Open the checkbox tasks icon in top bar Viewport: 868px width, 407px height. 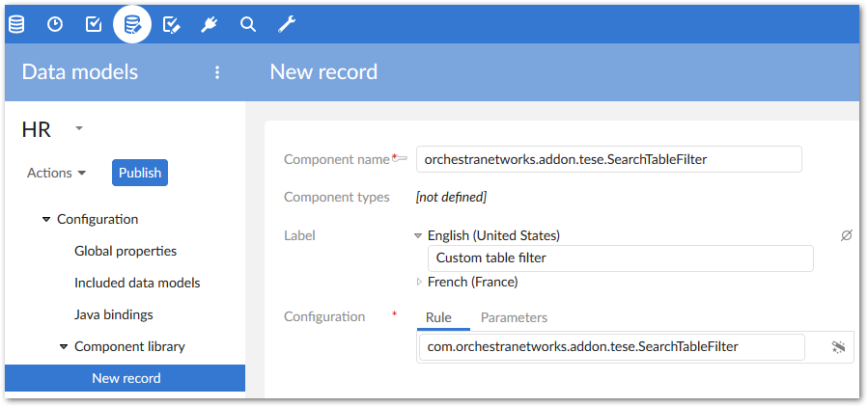(94, 24)
